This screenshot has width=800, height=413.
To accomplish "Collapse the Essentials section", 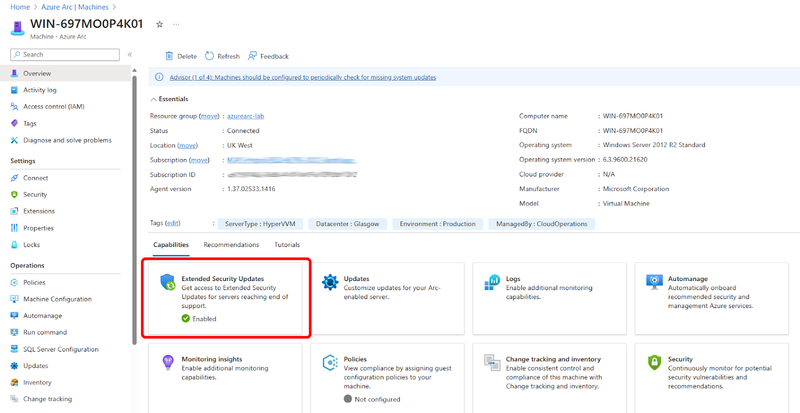I will (x=169, y=99).
